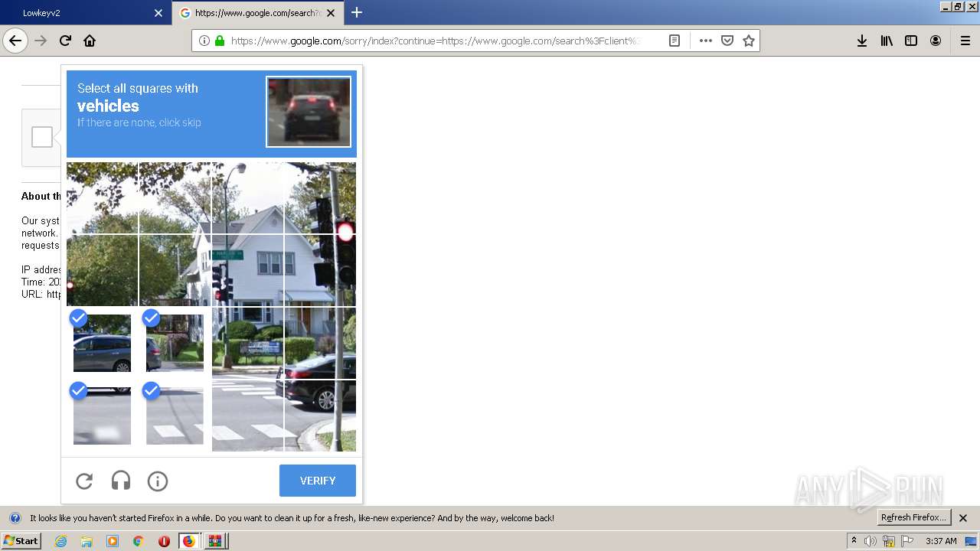Select the tile with the green street sign
The width and height of the screenshot is (980, 551).
[247, 270]
